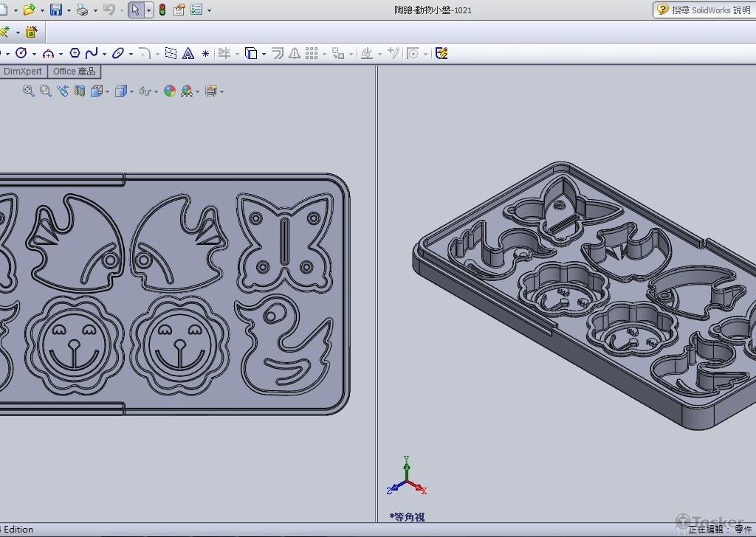756x537 pixels.
Task: Select the sketch Text tool
Action: [188, 53]
